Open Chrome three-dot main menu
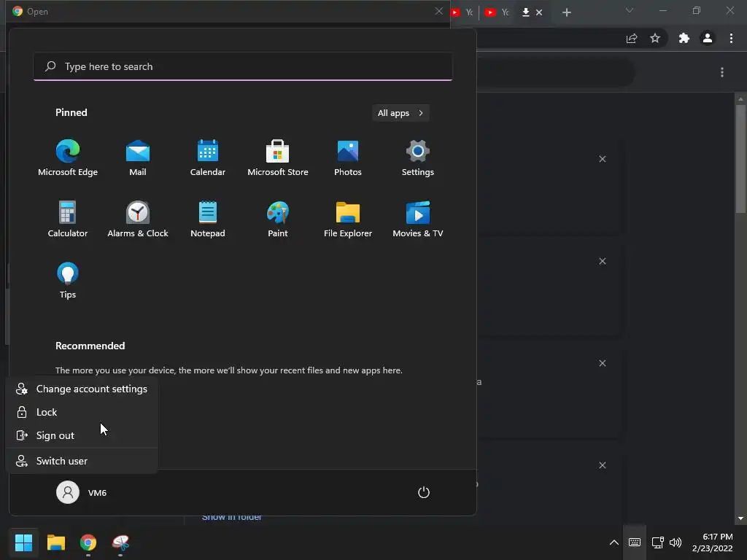 click(731, 38)
